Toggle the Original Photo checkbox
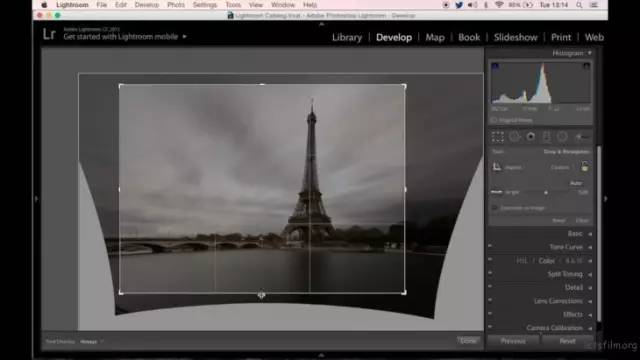Image resolution: width=640 pixels, height=360 pixels. tap(494, 120)
